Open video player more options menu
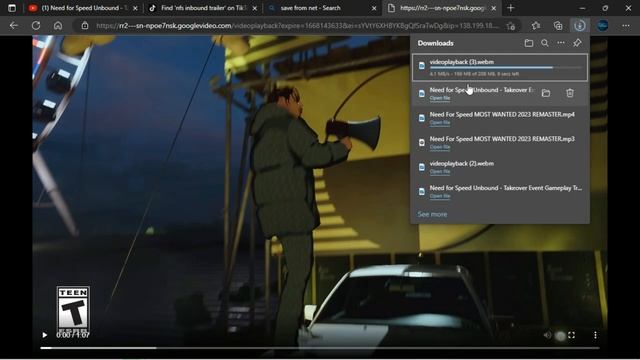Viewport: 640px width, 360px height. click(595, 335)
